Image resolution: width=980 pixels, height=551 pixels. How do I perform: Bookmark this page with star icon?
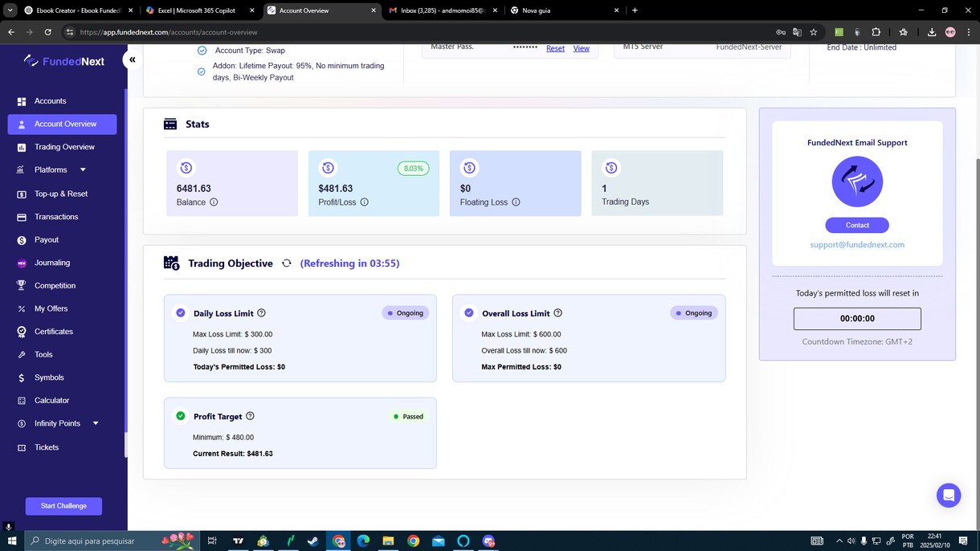814,32
